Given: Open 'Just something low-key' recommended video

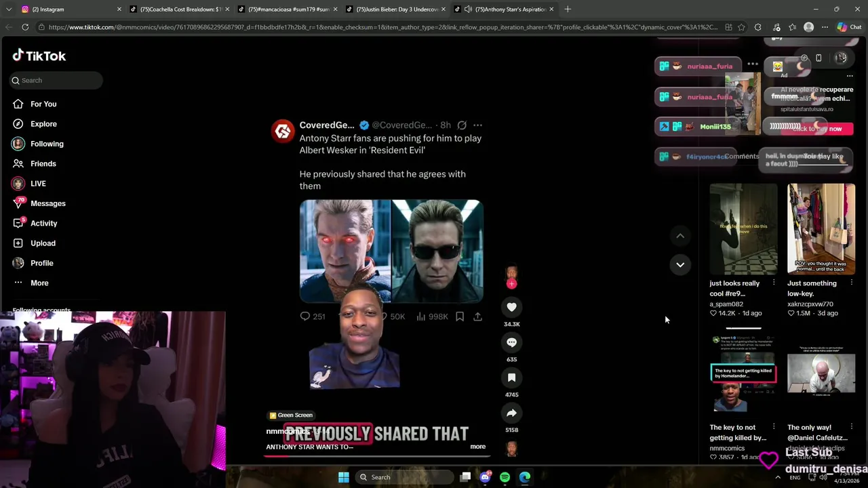Looking at the screenshot, I should 821,228.
